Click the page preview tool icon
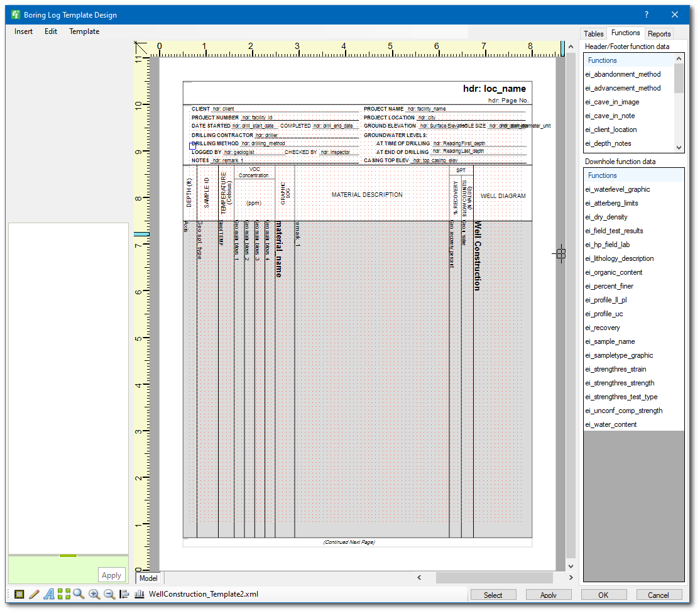The height and width of the screenshot is (613, 700). (18, 594)
